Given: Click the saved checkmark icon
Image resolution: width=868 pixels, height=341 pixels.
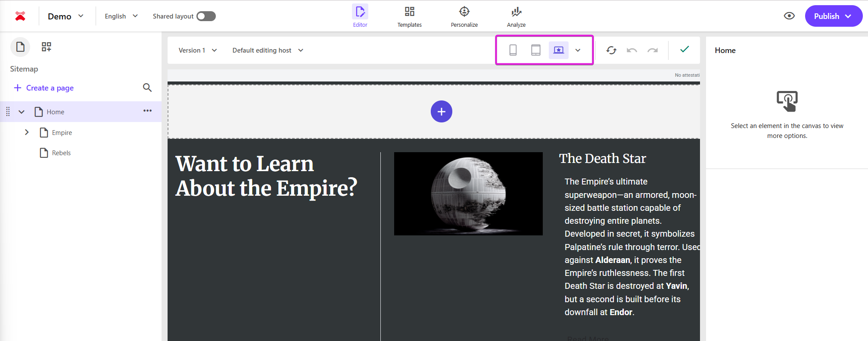Looking at the screenshot, I should pos(684,50).
